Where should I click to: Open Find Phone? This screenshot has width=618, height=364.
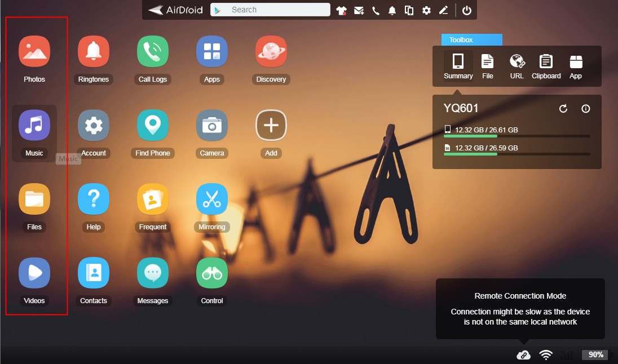coord(152,125)
